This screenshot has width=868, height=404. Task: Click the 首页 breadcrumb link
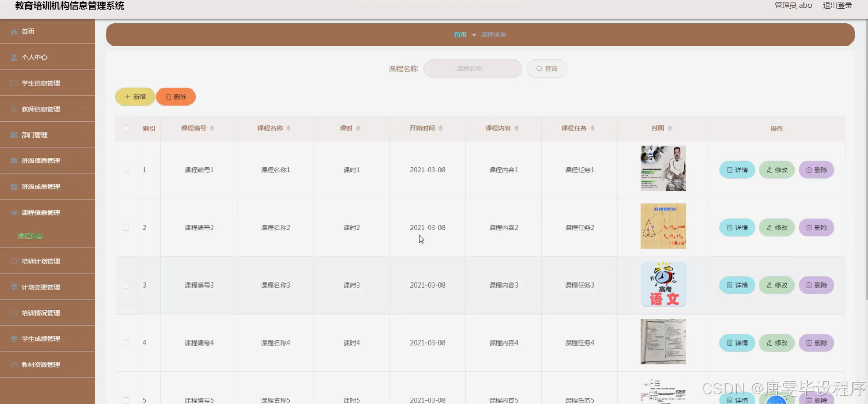(460, 35)
